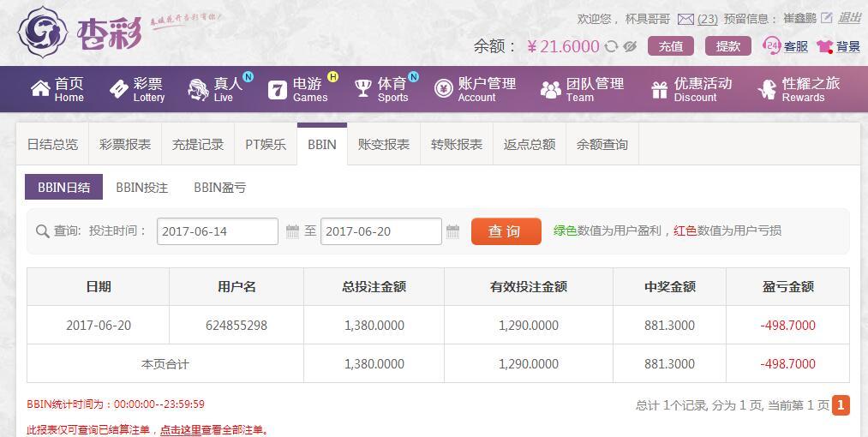This screenshot has width=868, height=437.
Task: Switch to the 日结总览 tab
Action: tap(52, 145)
